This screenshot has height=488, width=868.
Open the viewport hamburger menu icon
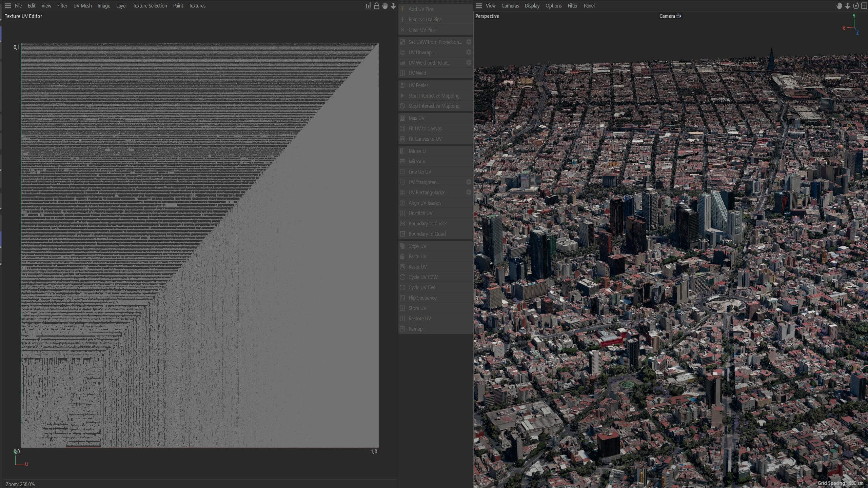point(479,6)
